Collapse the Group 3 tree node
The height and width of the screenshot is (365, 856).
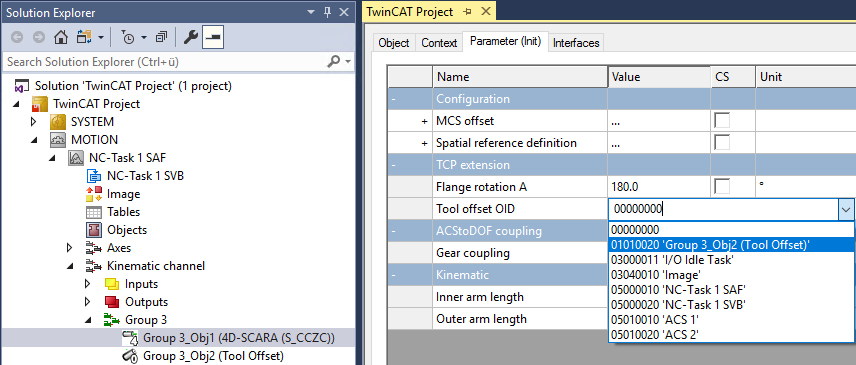pos(88,320)
